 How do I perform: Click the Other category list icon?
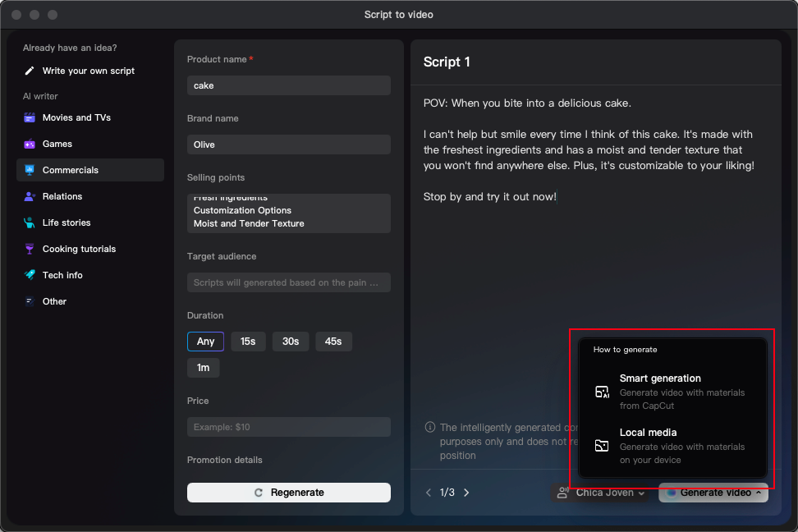click(x=30, y=301)
